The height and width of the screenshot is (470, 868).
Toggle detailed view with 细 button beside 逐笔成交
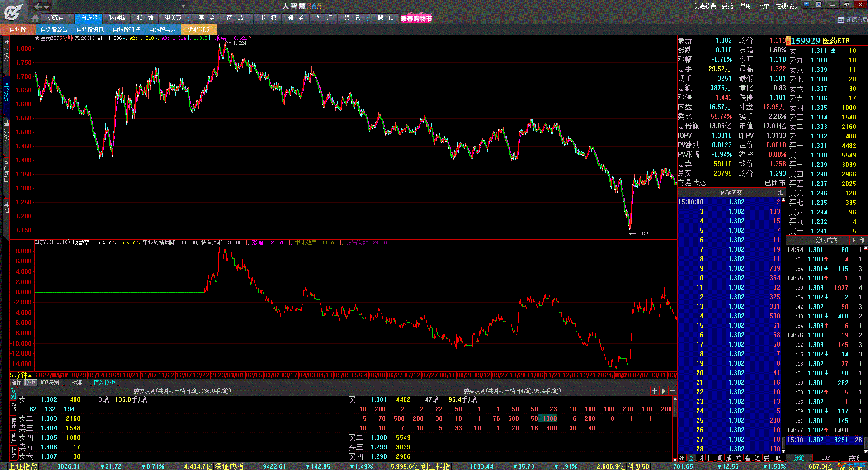(x=781, y=192)
